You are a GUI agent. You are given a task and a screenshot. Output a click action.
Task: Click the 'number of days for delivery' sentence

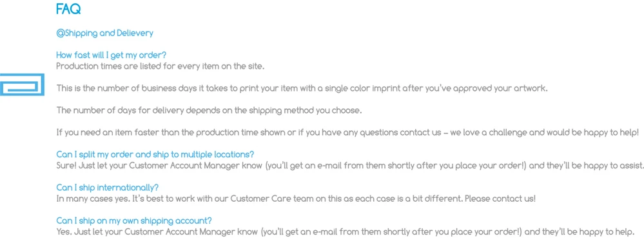pyautogui.click(x=209, y=111)
